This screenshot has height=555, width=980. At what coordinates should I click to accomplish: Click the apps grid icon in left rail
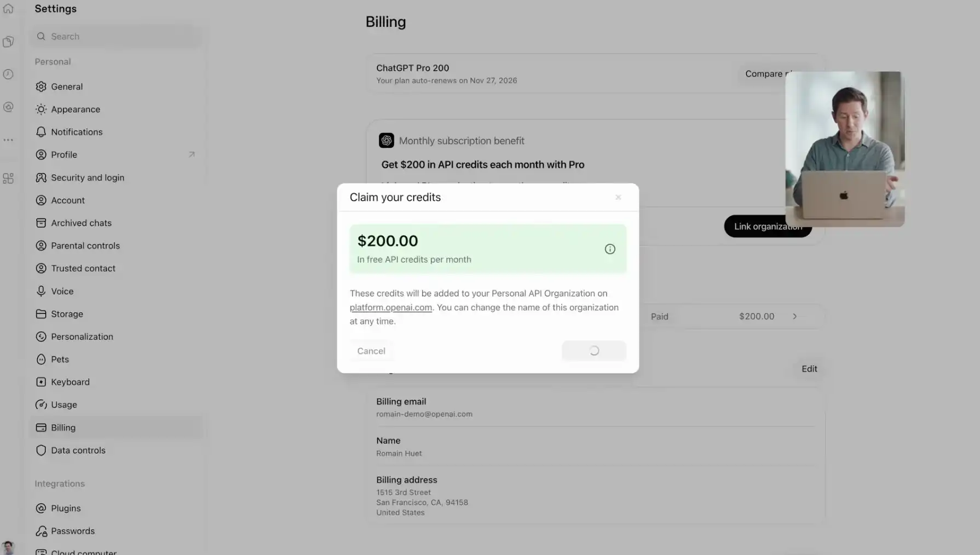(8, 178)
